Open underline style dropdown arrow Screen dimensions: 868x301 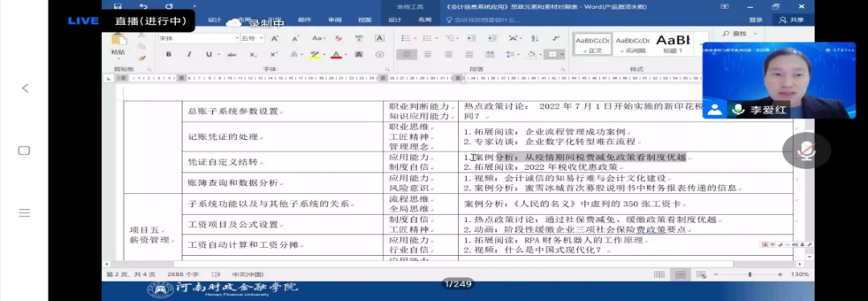pyautogui.click(x=218, y=54)
